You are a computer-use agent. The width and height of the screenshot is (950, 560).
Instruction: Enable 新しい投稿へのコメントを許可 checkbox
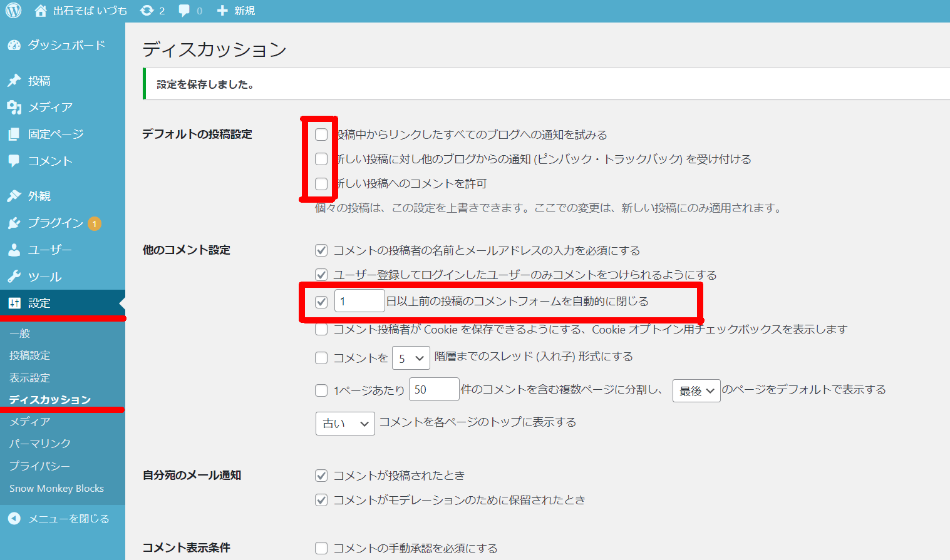(x=321, y=184)
